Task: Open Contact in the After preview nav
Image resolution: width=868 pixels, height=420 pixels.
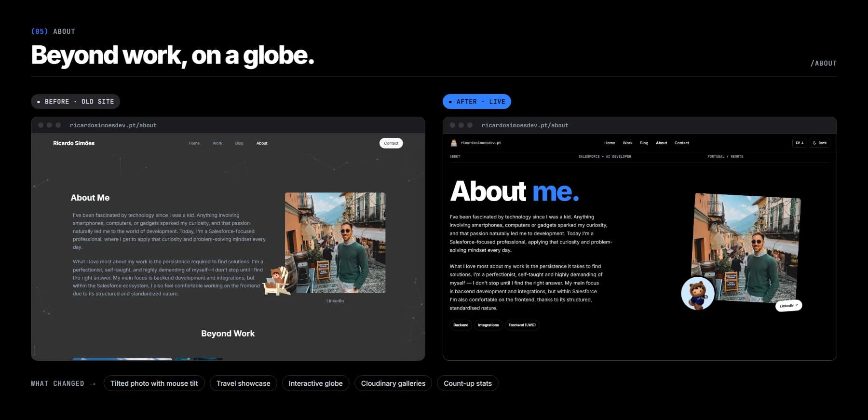Action: [682, 143]
